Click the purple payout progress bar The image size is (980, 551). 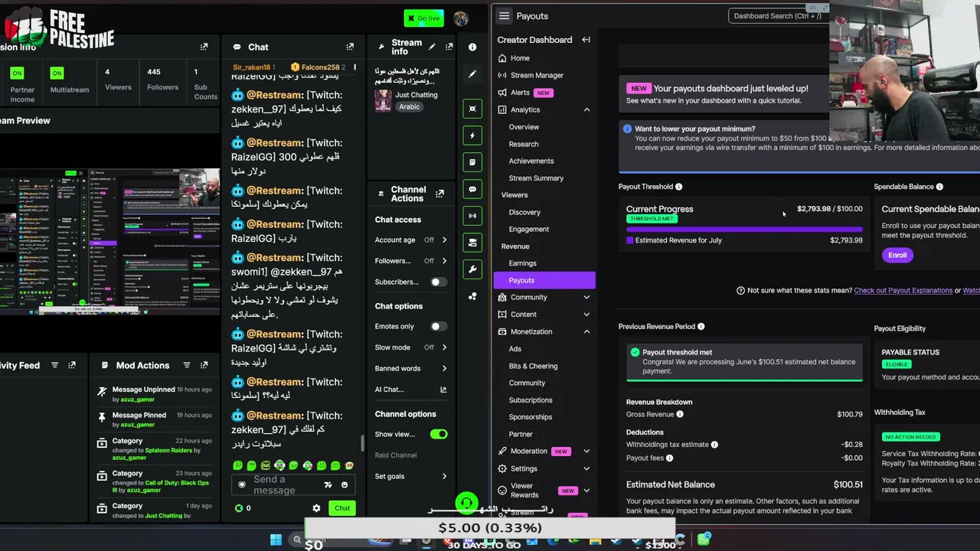pos(744,229)
